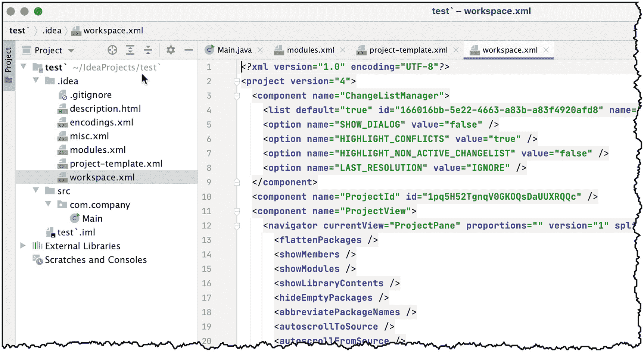Click the text 'flattenPackages' in the editor

[x=320, y=240]
